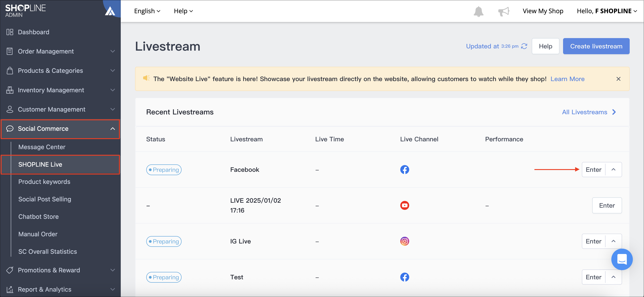Image resolution: width=644 pixels, height=297 pixels.
Task: Open Chatbot Store submenu item
Action: [x=38, y=217]
